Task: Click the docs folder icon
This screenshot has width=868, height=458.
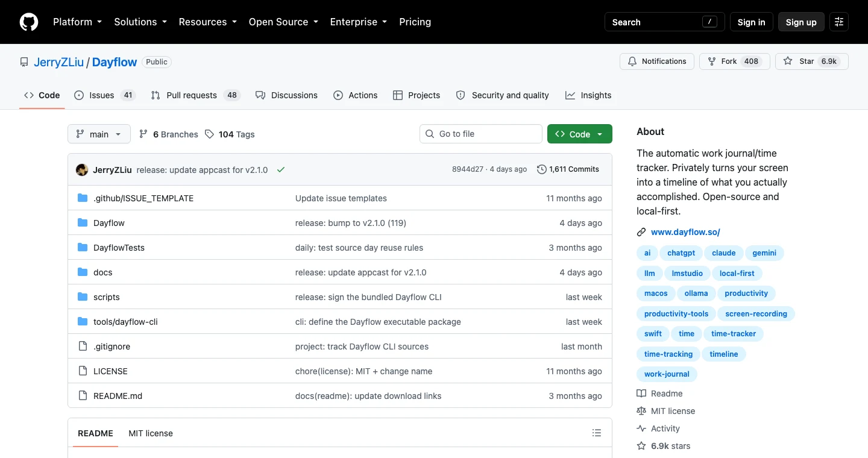Action: [83, 272]
